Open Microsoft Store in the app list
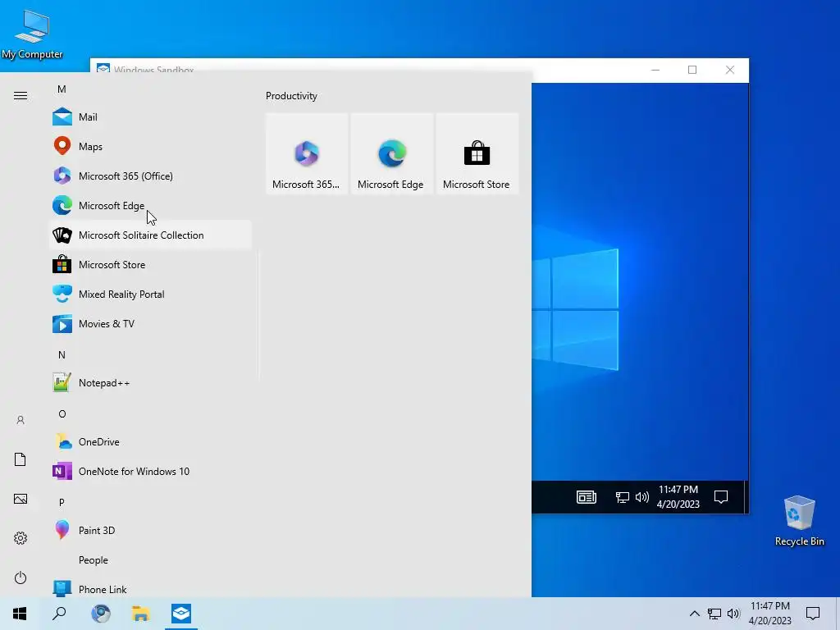The image size is (840, 630). tap(150, 265)
